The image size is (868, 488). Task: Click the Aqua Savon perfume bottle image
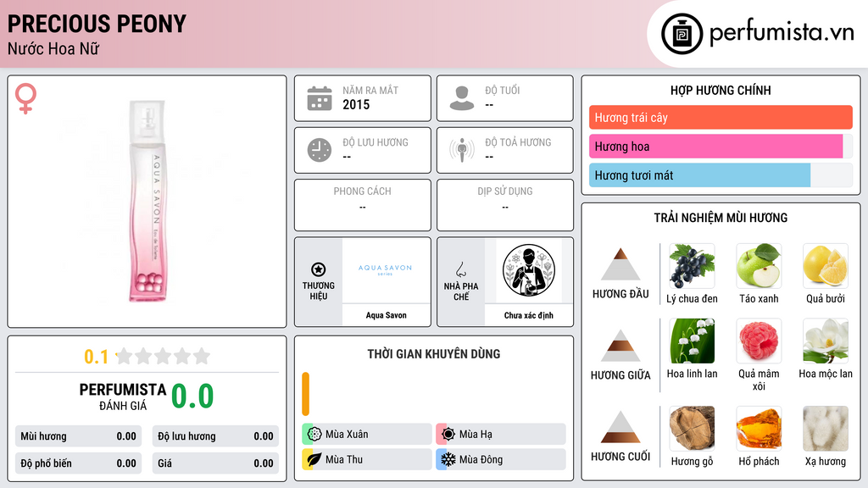(x=147, y=202)
